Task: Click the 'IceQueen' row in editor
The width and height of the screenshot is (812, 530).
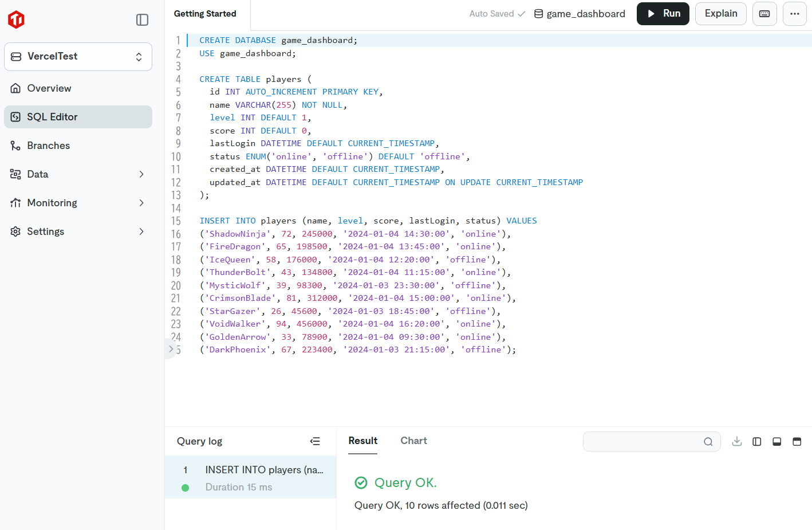Action: coord(350,260)
